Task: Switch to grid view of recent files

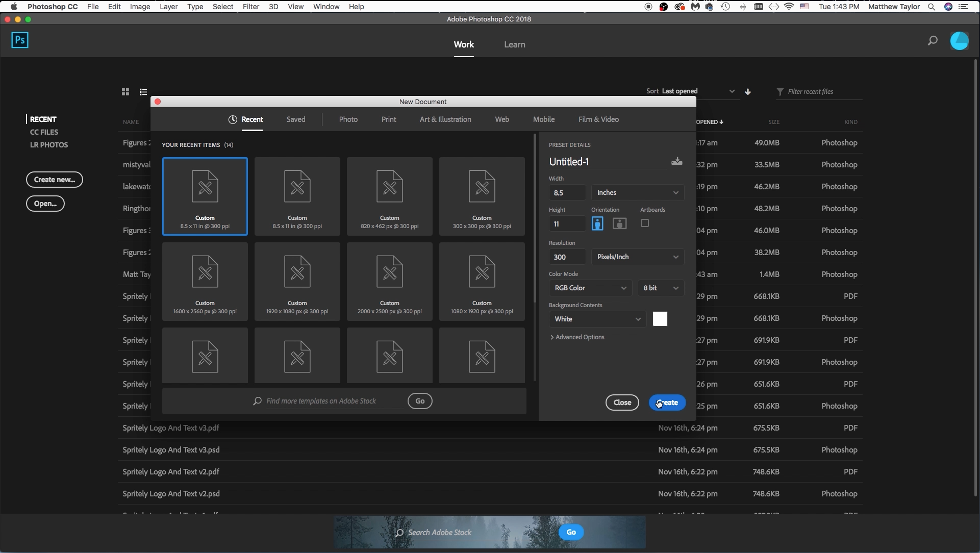Action: 125,92
